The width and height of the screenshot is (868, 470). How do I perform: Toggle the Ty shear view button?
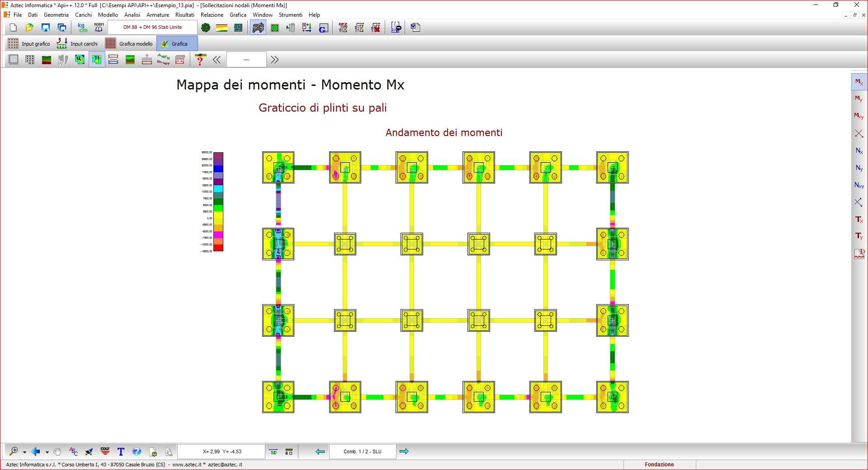(859, 236)
